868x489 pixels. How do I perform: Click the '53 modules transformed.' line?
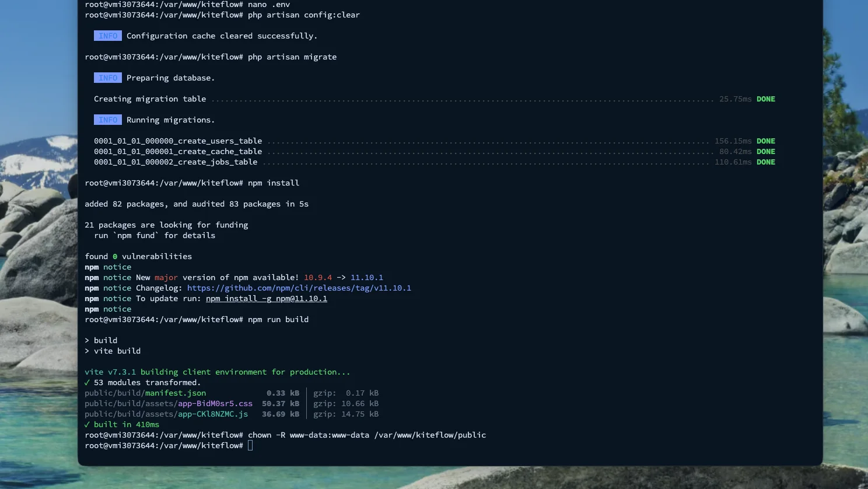pos(143,382)
